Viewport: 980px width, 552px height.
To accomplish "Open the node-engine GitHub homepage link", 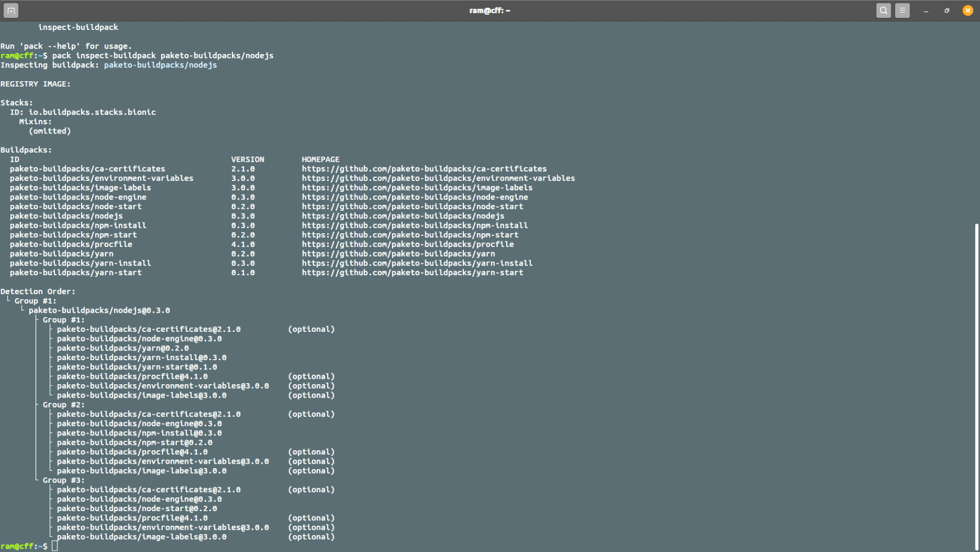I will point(415,197).
